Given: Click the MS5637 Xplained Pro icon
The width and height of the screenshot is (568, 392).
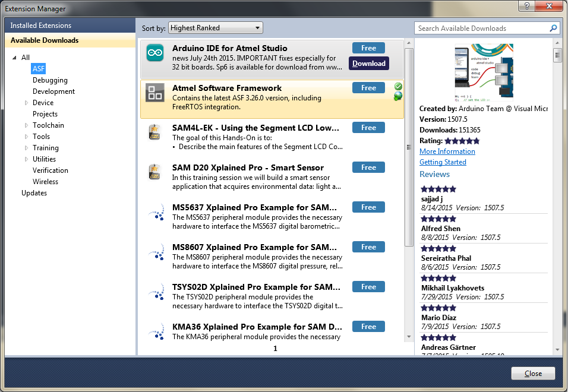Looking at the screenshot, I should [156, 211].
